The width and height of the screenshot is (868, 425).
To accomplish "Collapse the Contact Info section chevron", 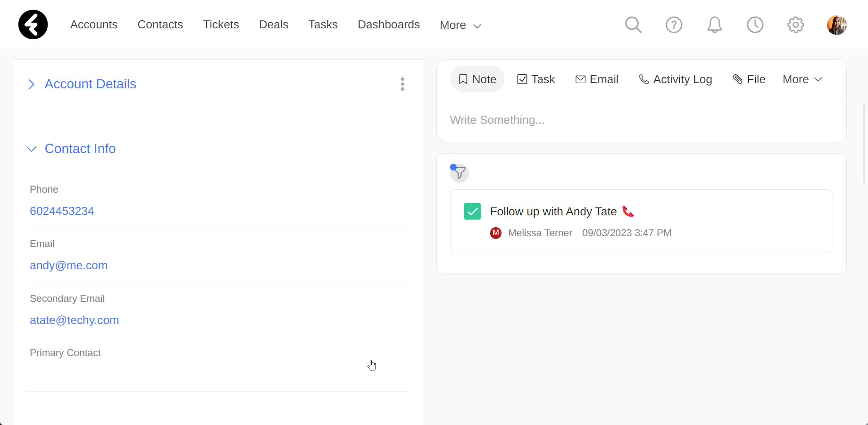I will point(32,149).
